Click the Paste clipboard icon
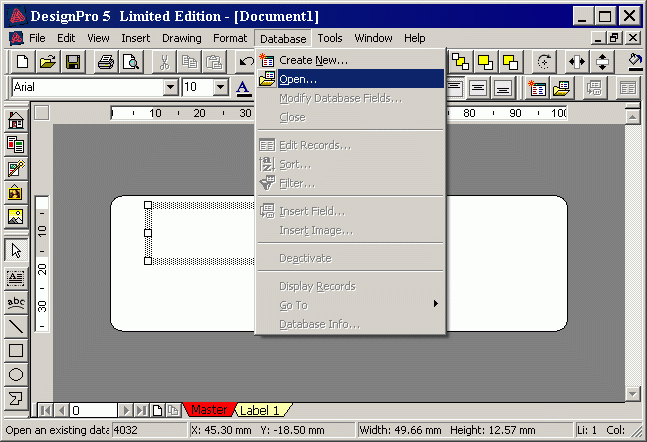Viewport: 647px width, 442px height. click(215, 62)
